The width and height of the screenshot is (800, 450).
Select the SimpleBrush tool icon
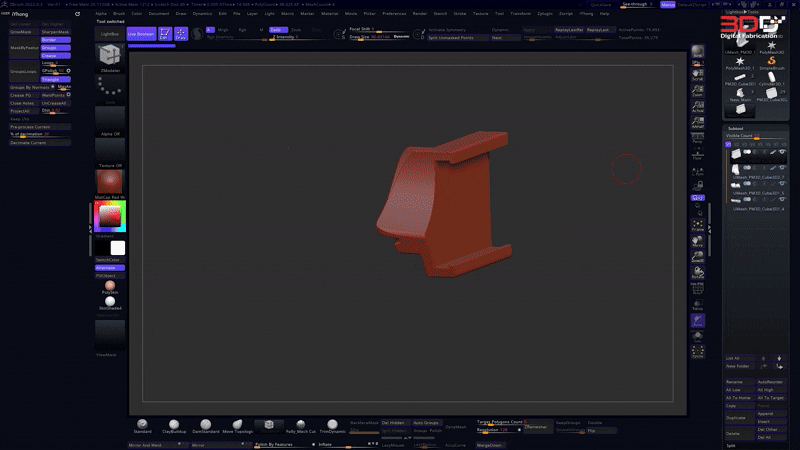tap(772, 60)
